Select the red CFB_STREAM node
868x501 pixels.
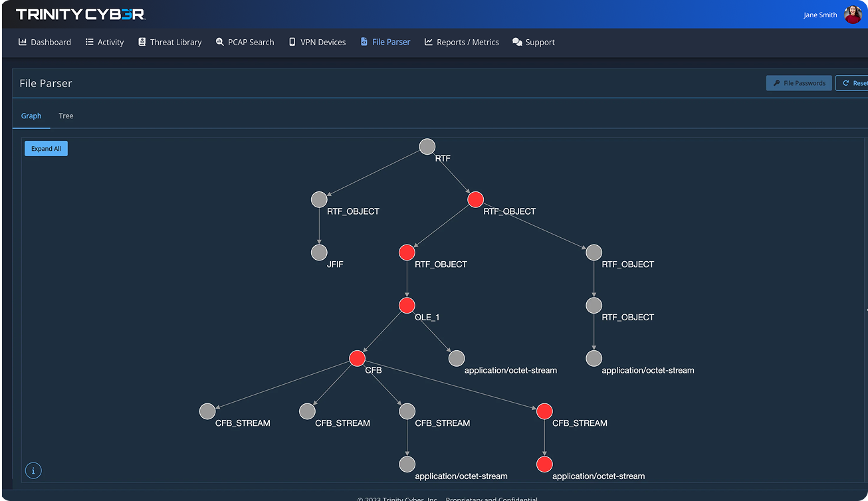[544, 411]
